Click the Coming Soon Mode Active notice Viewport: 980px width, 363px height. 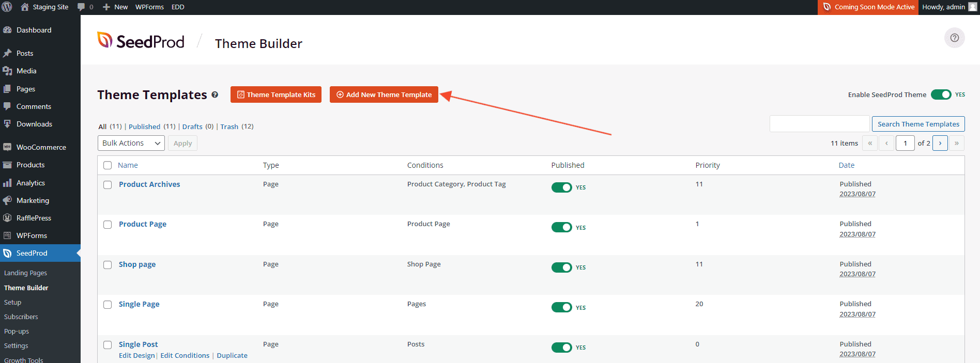click(x=868, y=7)
